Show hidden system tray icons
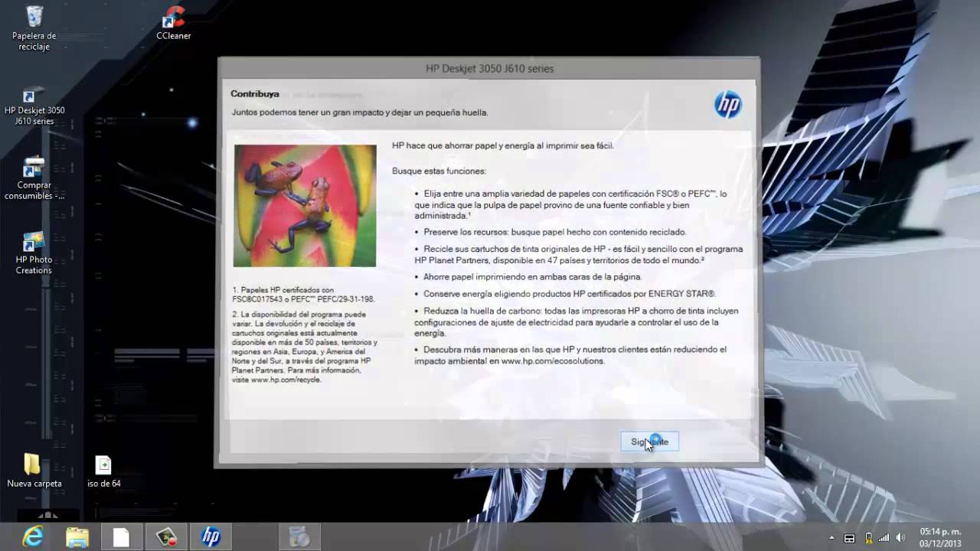Screen dimensions: 980x551 pos(831,538)
